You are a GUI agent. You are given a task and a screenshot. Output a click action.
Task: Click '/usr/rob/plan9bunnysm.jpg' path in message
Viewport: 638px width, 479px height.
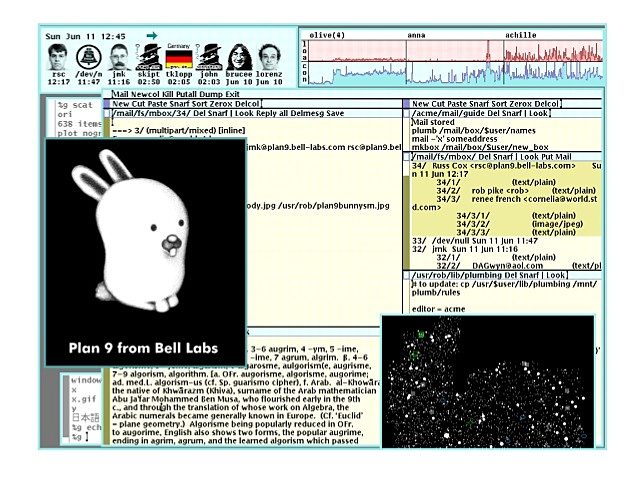333,206
